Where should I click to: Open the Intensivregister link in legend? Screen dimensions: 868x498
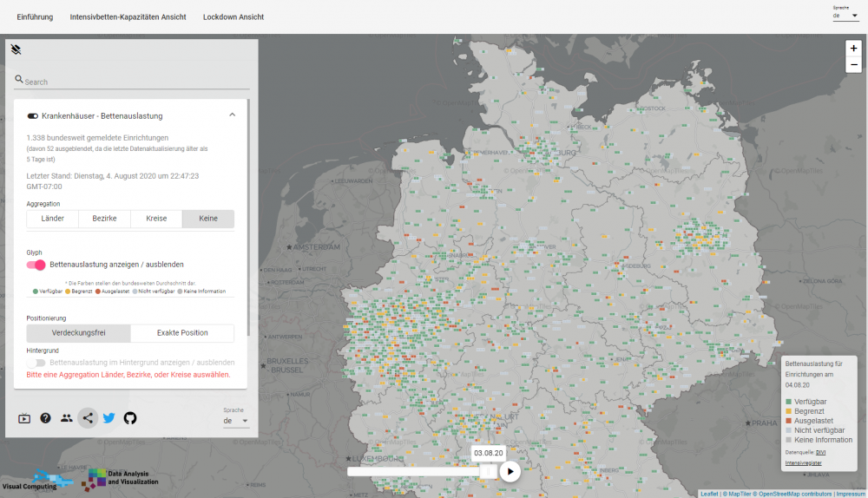[803, 463]
